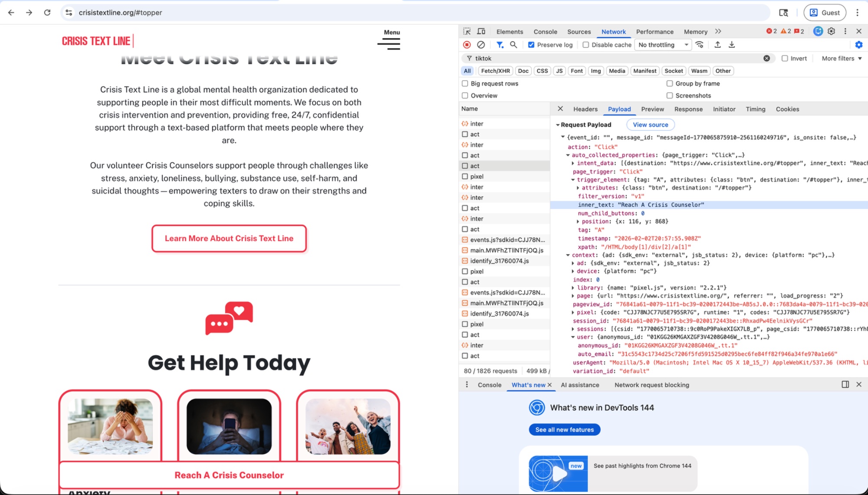Select the inspect element cursor tool
The width and height of the screenshot is (868, 495).
tap(467, 31)
